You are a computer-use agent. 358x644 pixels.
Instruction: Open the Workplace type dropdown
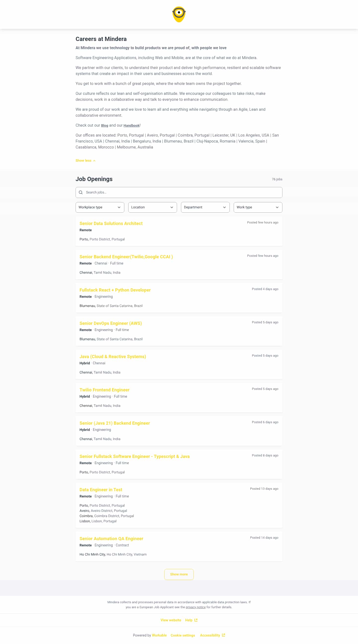[100, 207]
